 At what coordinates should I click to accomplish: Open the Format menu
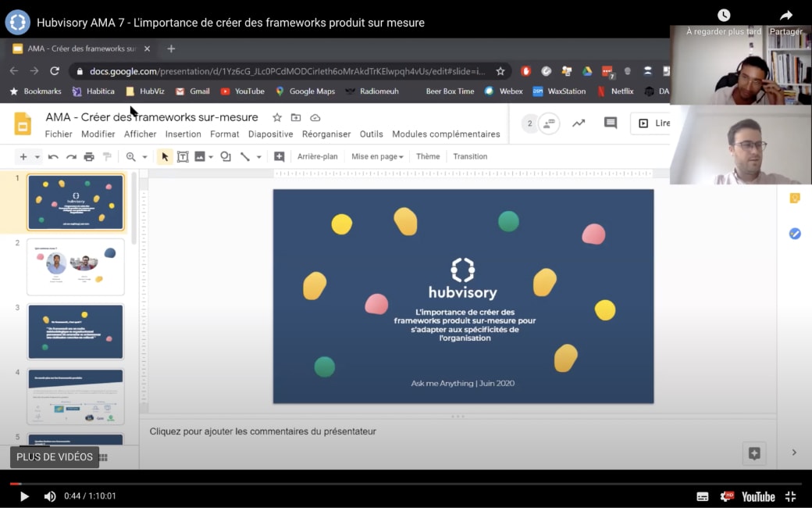tap(224, 134)
